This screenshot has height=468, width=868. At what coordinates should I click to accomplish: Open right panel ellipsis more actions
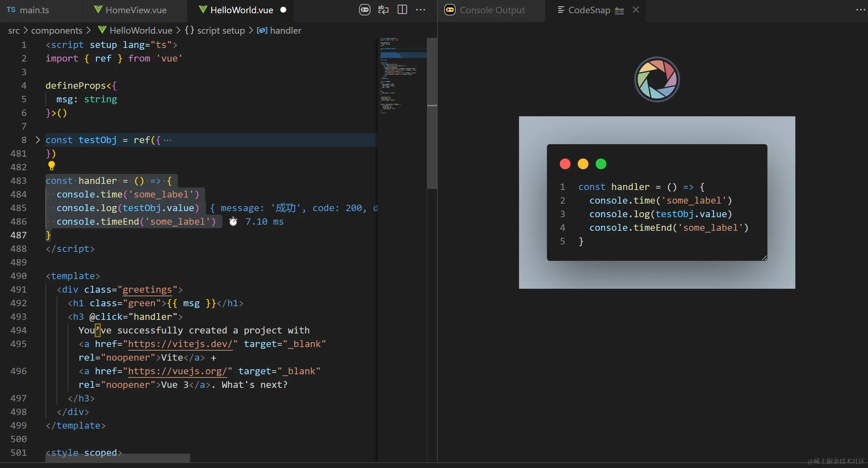(x=860, y=10)
